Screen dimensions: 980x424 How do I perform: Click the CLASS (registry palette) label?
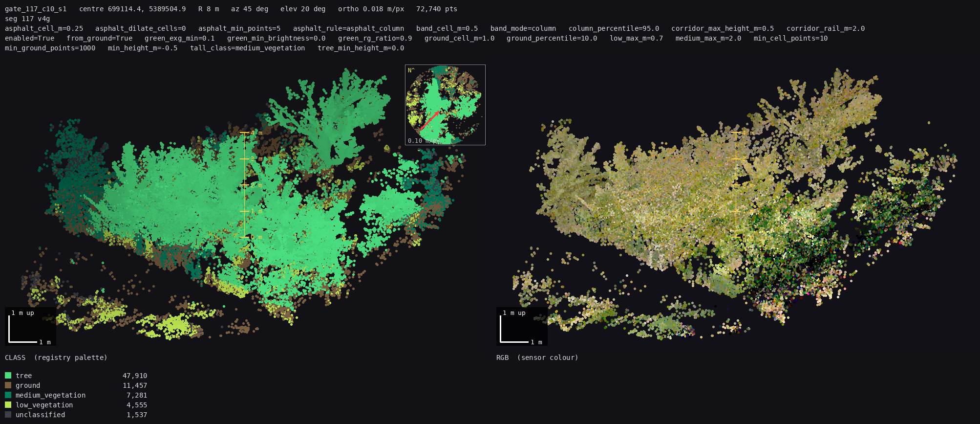(x=56, y=357)
